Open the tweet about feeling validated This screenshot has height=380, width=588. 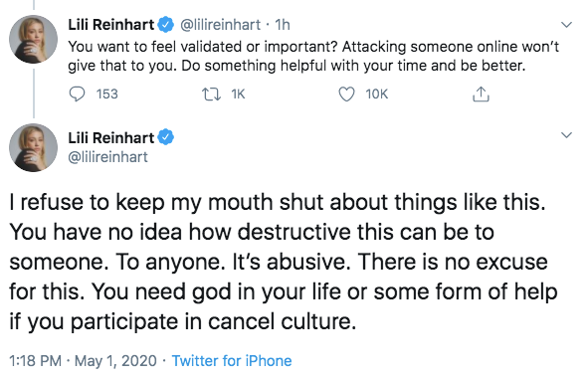coord(313,57)
